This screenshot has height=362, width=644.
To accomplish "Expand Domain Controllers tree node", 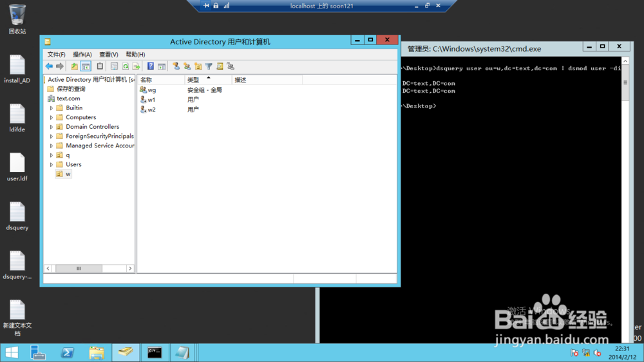I will (x=52, y=127).
